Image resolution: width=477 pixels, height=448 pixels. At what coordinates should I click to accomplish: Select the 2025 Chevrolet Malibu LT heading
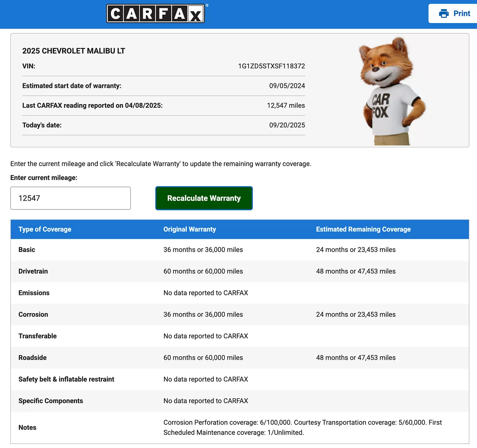pyautogui.click(x=74, y=51)
